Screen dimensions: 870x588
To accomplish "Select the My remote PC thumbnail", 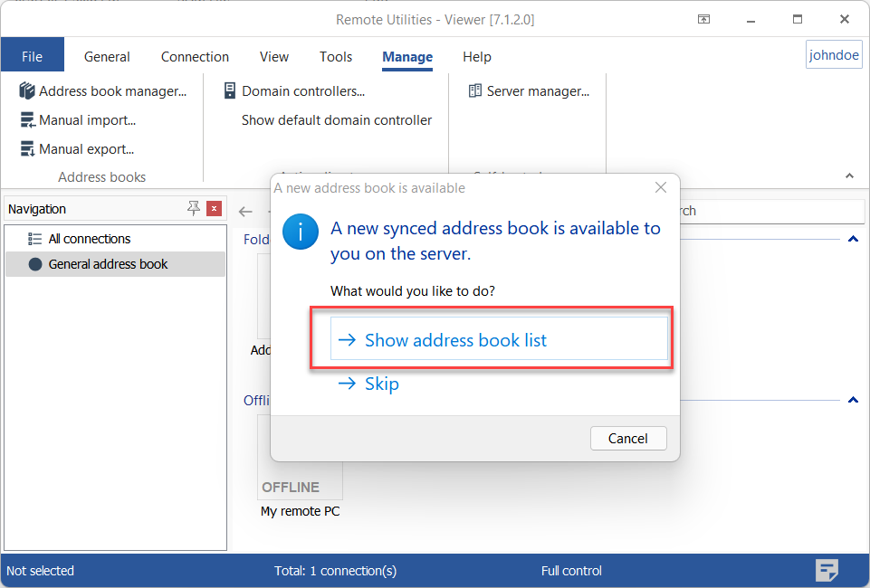I will pos(300,459).
